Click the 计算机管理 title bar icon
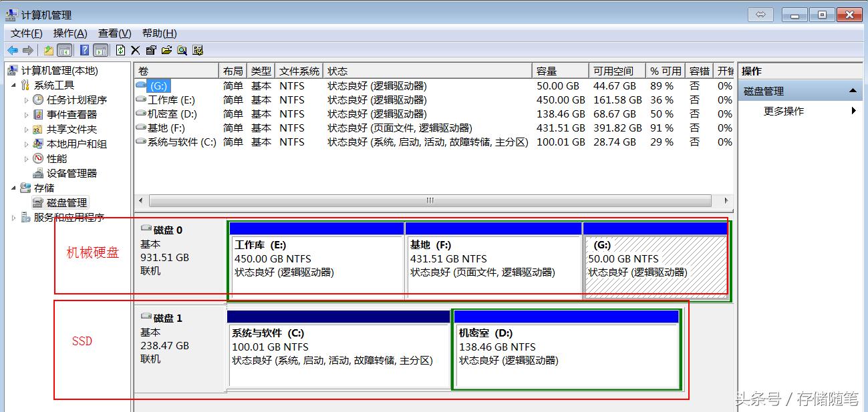This screenshot has width=868, height=412. (x=11, y=14)
